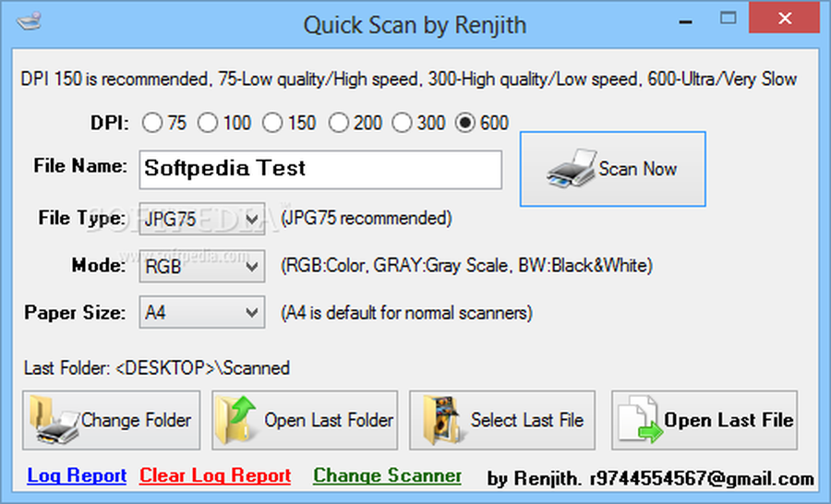831x504 pixels.
Task: Maximize the Quick Scan window
Action: (x=729, y=18)
